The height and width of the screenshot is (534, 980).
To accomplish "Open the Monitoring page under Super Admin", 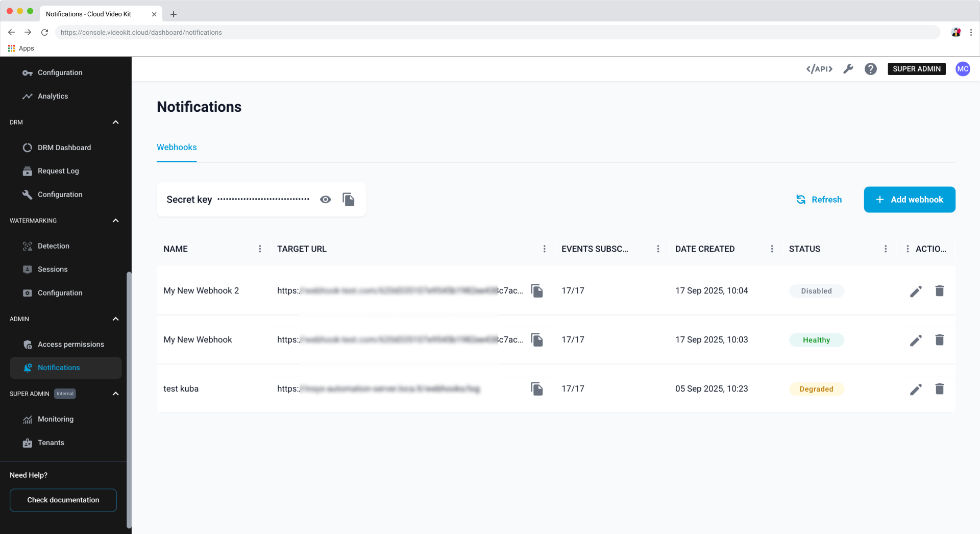I will 55,419.
